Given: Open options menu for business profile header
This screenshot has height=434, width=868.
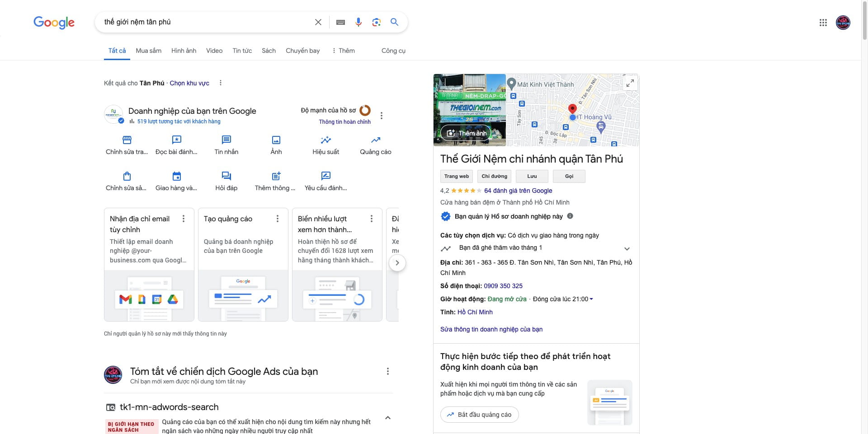Looking at the screenshot, I should point(382,116).
